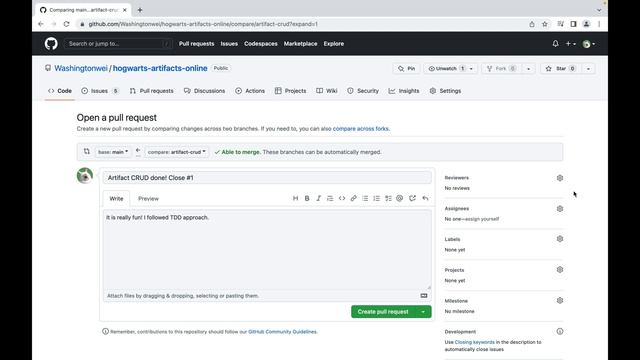Insert a heading in the comment toolbar

click(x=295, y=198)
